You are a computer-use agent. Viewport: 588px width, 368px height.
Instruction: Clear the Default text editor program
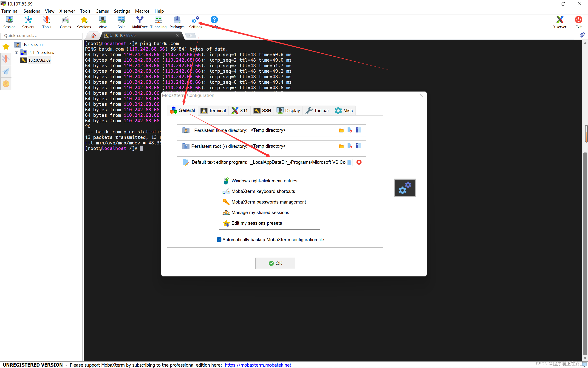359,162
